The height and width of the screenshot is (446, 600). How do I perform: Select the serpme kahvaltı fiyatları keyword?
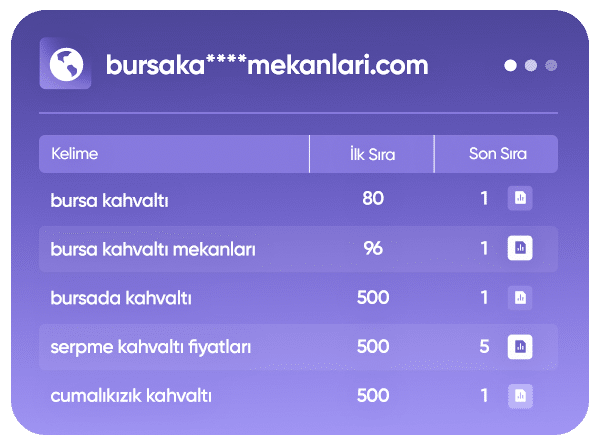point(150,347)
